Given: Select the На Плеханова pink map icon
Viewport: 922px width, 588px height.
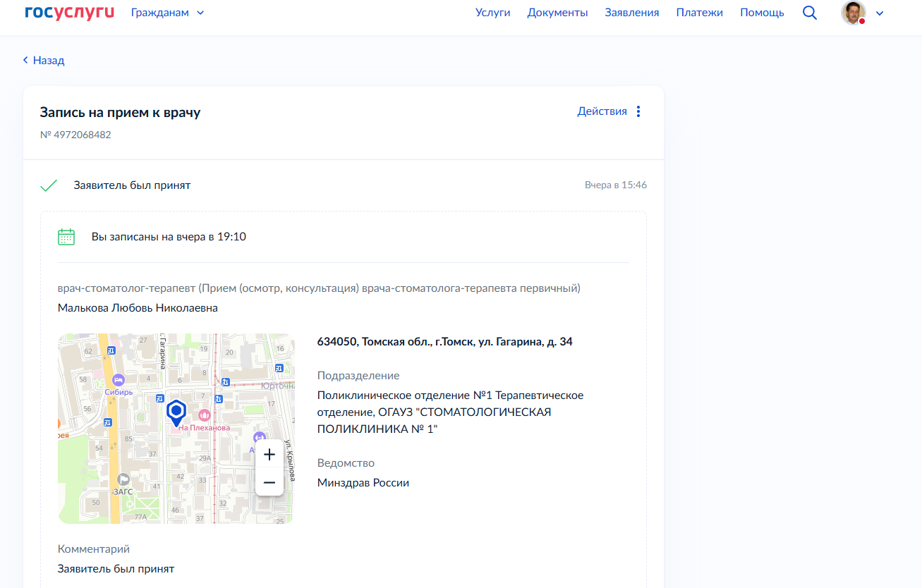Looking at the screenshot, I should 205,415.
